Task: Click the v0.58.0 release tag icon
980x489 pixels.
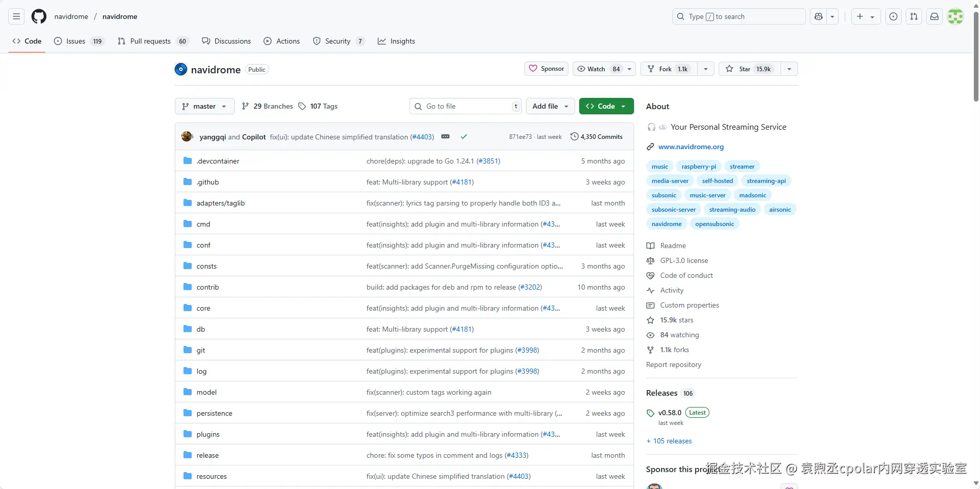Action: 650,413
